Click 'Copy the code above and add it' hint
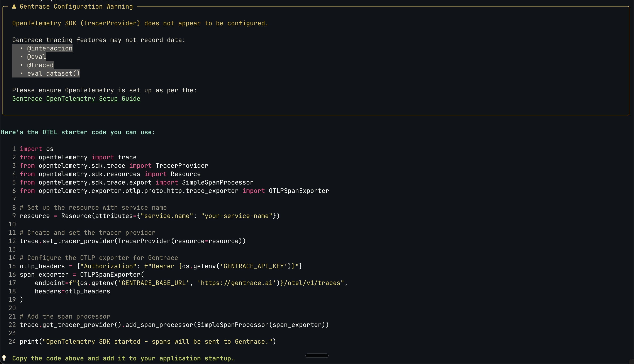This screenshot has width=634, height=364. pyautogui.click(x=123, y=358)
